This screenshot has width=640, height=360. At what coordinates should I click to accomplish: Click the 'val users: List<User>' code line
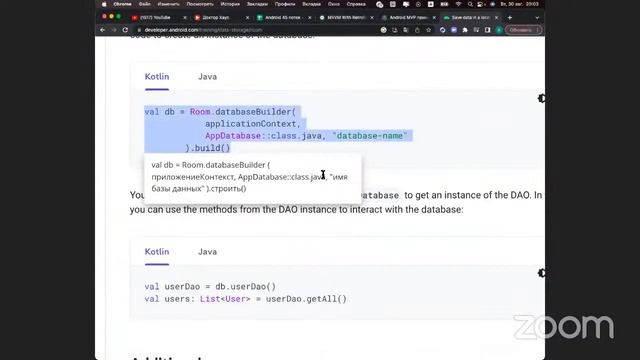(x=245, y=299)
